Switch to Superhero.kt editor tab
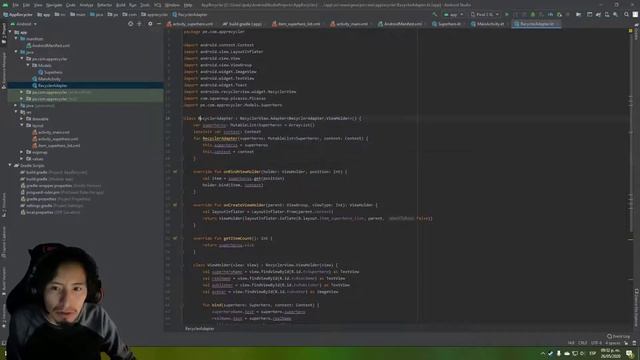The width and height of the screenshot is (640, 360). click(x=447, y=24)
